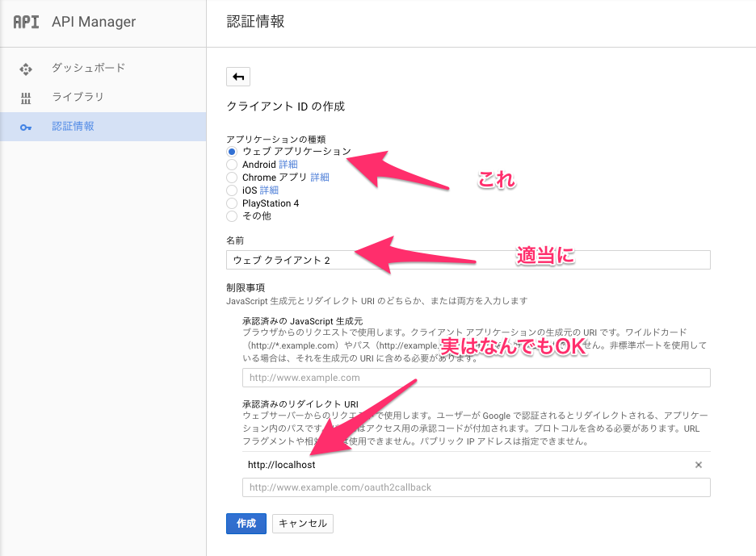Click the http://localhost redirect URI text

(x=282, y=465)
